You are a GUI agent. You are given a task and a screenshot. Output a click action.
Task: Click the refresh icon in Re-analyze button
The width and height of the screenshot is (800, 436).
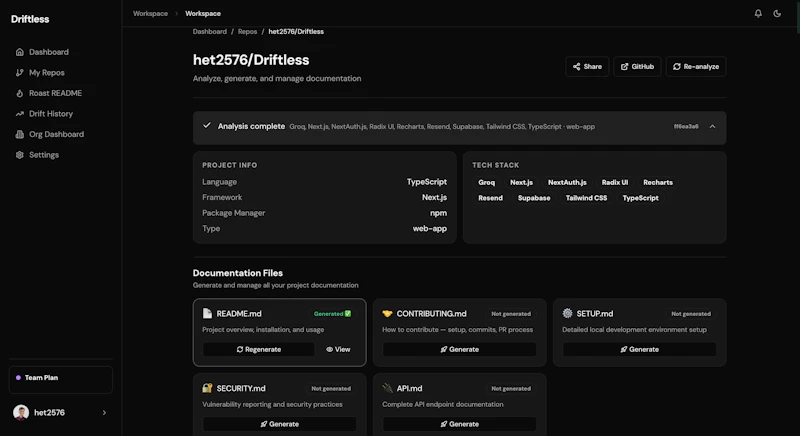pyautogui.click(x=677, y=66)
